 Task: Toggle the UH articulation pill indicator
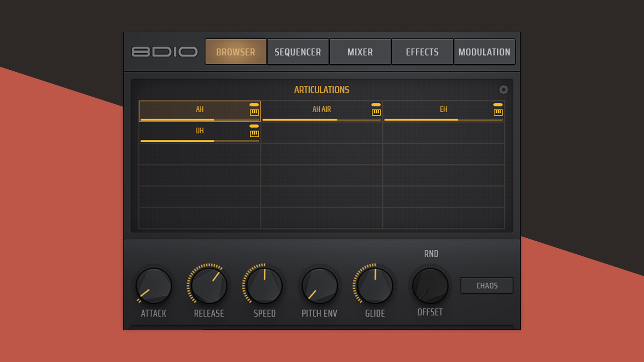[254, 126]
